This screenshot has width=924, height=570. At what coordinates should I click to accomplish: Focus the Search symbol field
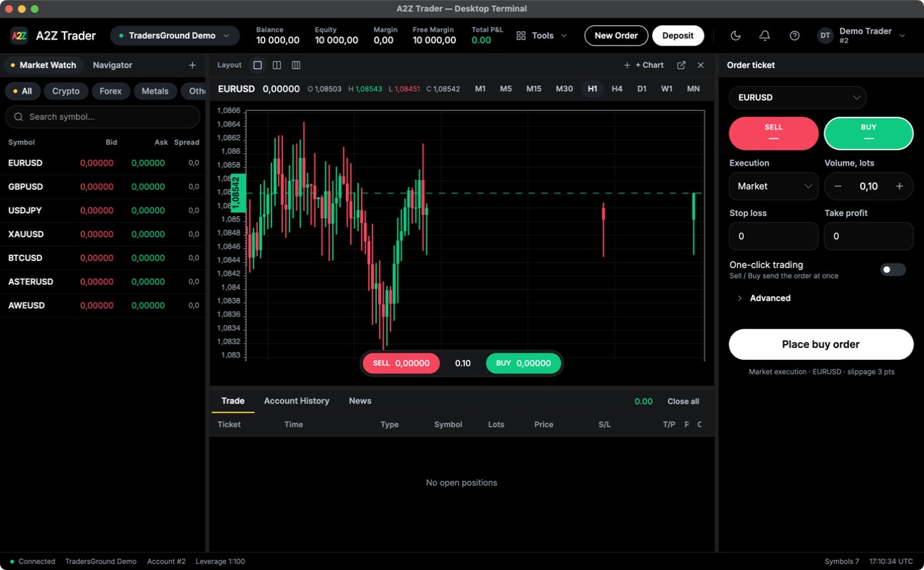[x=102, y=117]
